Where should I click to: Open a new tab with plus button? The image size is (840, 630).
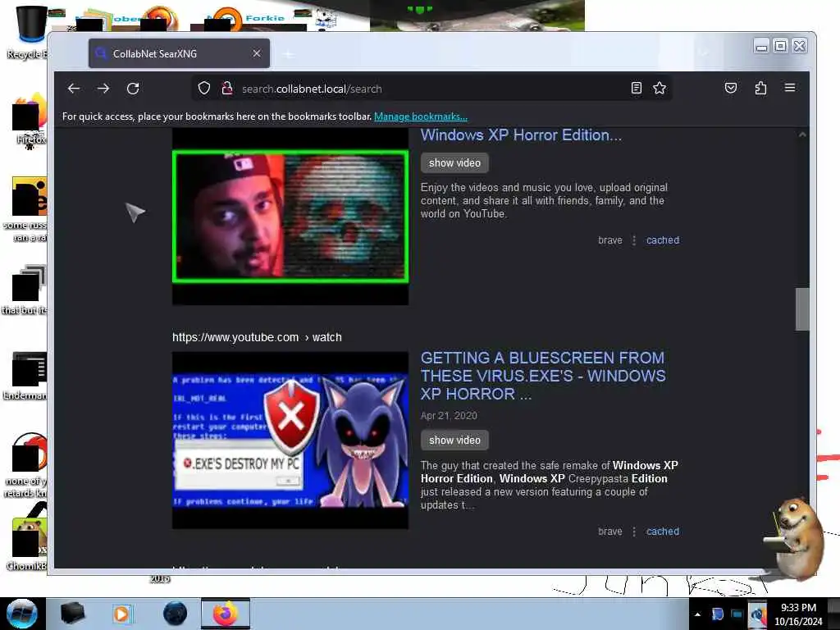pyautogui.click(x=288, y=54)
